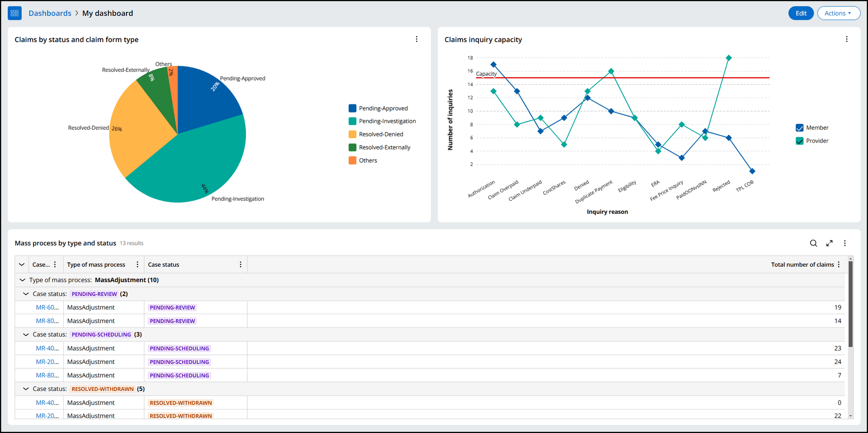
Task: Click the Resolved-Denied orange legend swatch
Action: (x=352, y=134)
